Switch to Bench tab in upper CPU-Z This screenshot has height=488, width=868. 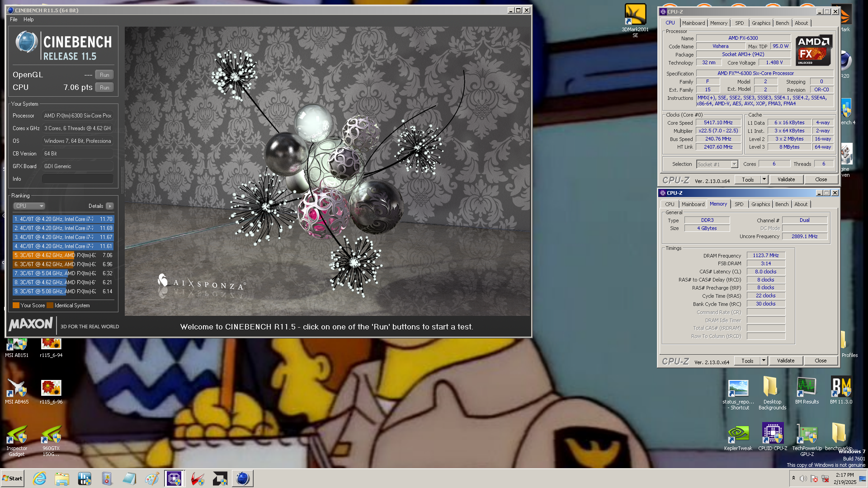783,23
